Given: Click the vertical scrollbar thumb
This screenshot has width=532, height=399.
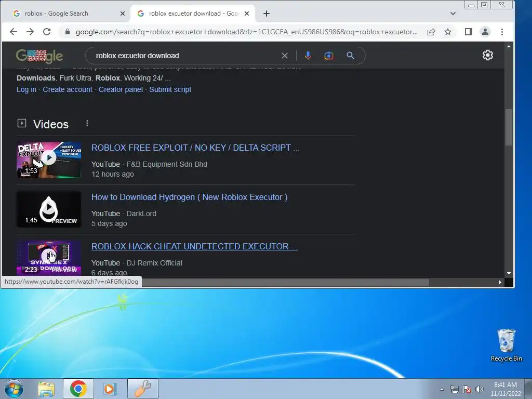Looking at the screenshot, I should tap(509, 127).
